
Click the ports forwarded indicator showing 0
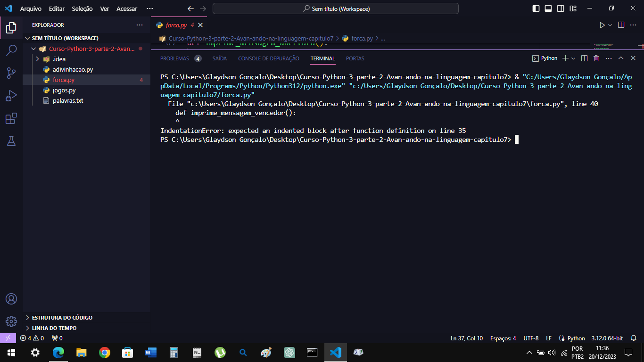click(x=57, y=338)
